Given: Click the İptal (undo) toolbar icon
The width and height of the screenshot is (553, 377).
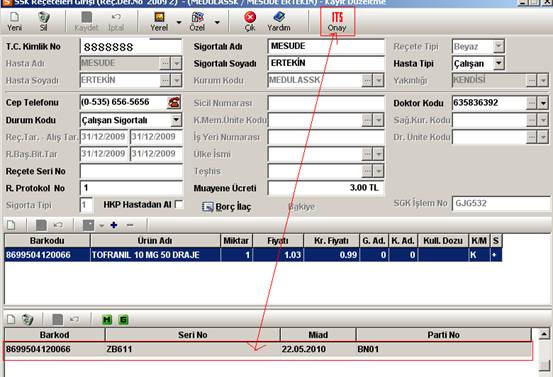Looking at the screenshot, I should coord(116,21).
